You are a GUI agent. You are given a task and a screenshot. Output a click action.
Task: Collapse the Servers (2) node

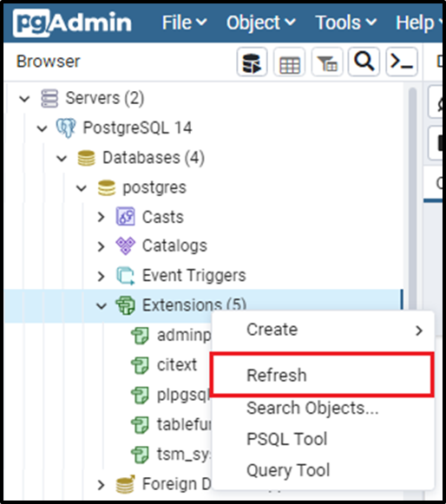pyautogui.click(x=24, y=99)
